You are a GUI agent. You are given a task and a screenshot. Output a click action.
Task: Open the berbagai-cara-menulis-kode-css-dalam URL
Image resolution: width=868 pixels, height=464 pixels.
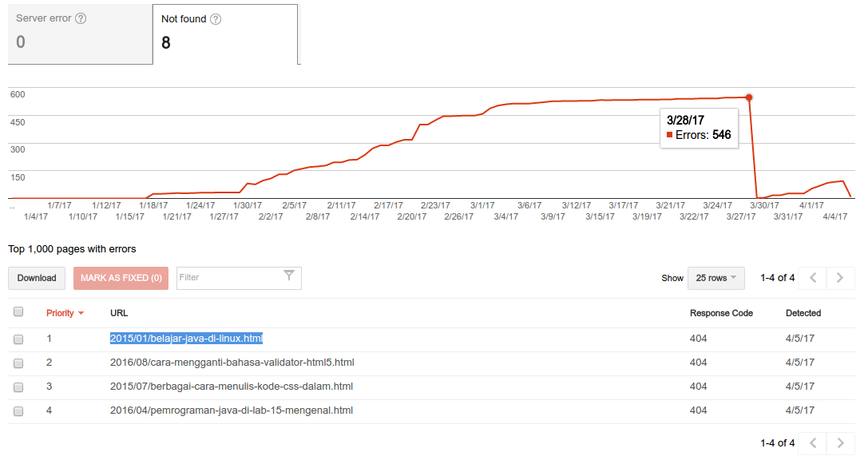[232, 387]
